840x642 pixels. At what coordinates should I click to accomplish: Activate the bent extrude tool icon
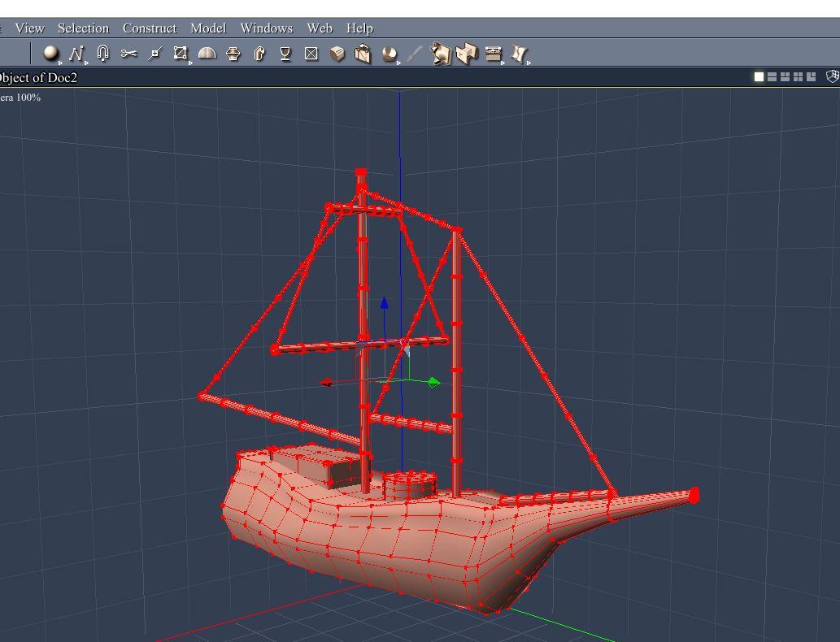coord(259,54)
